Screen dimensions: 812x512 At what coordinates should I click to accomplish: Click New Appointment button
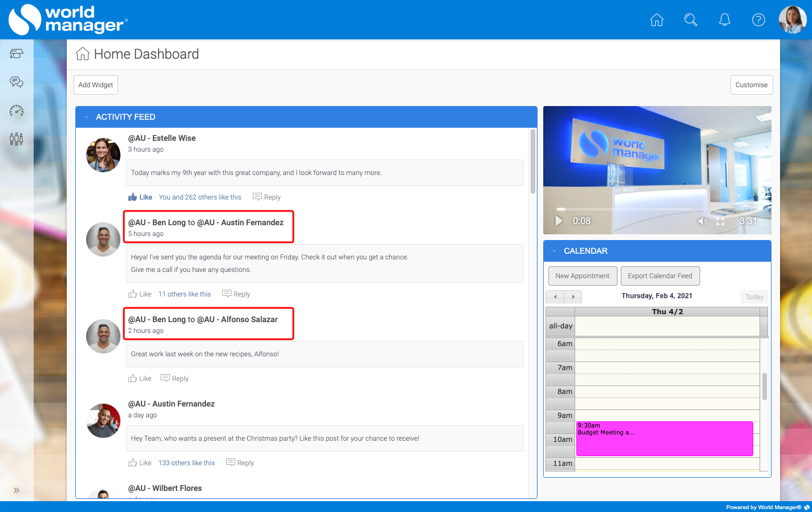[583, 276]
